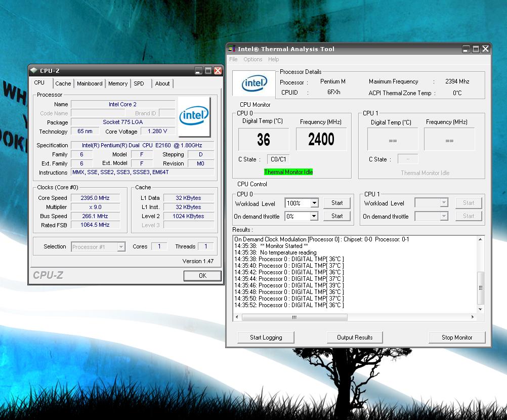
Task: Close the CPU-Z window
Action: [x=218, y=70]
